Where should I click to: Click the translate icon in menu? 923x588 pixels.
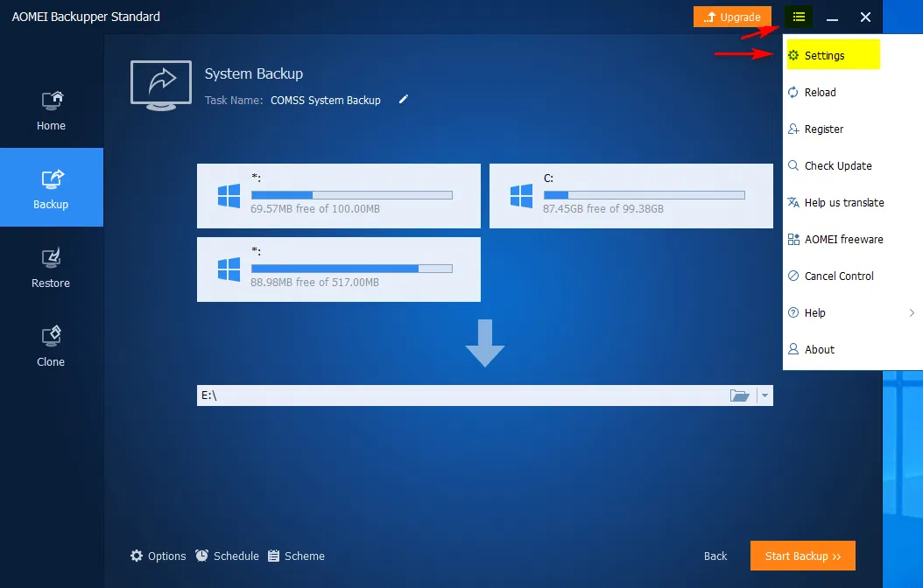point(793,202)
